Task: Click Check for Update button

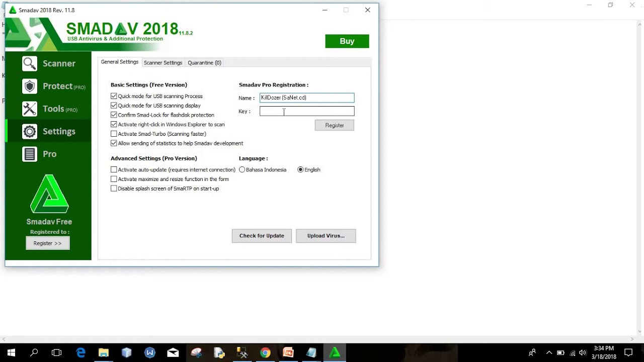Action: tap(262, 236)
